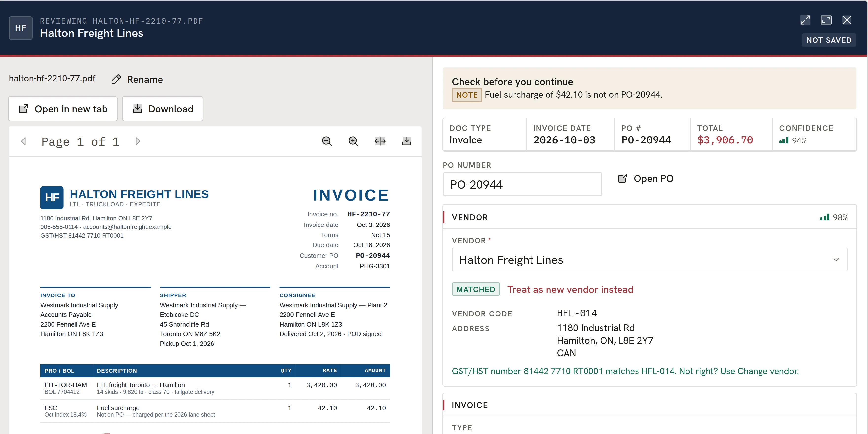Open the Vendor dropdown Halton Freight Lines
This screenshot has height=434, width=868.
(649, 260)
